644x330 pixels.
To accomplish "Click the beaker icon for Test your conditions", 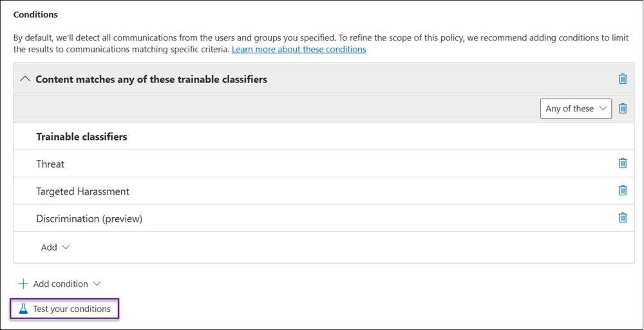I will (24, 309).
